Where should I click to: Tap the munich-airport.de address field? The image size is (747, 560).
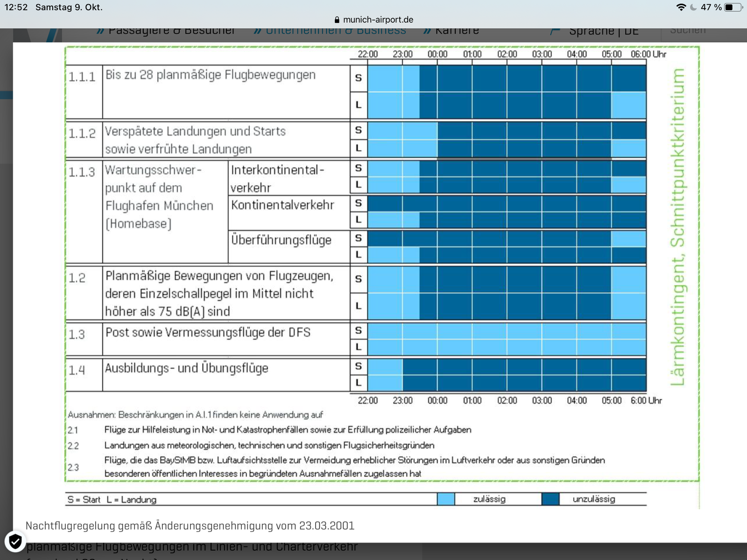[378, 20]
